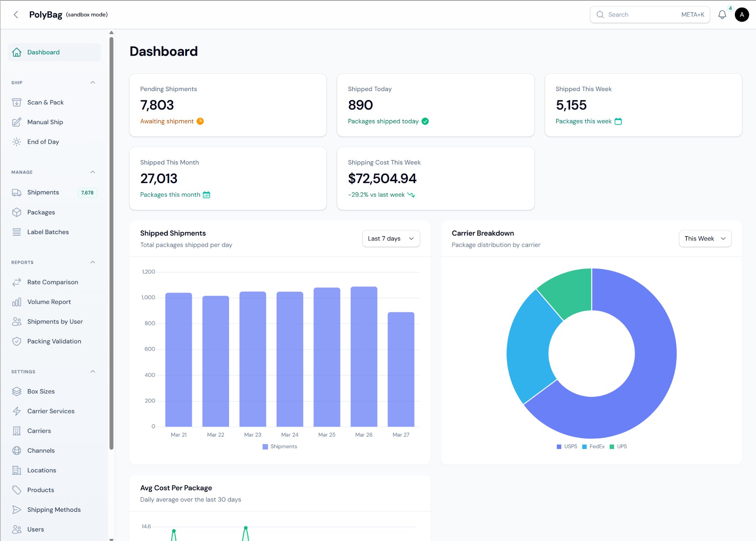Viewport: 756px width, 541px height.
Task: Click the Awaiting shipment link
Action: (167, 121)
